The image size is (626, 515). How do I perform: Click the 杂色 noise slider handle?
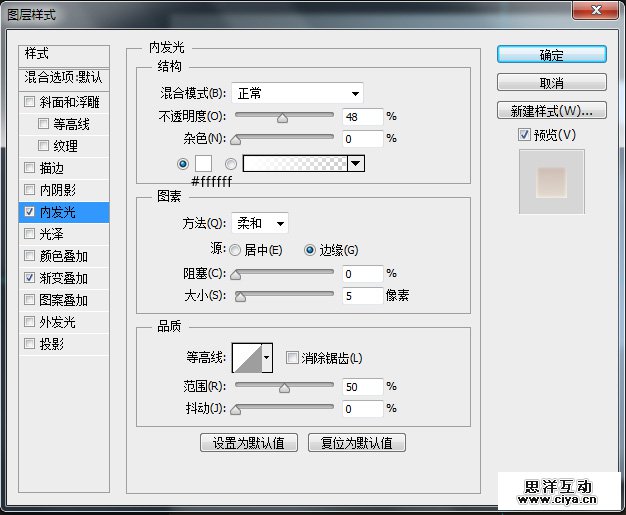click(x=236, y=140)
